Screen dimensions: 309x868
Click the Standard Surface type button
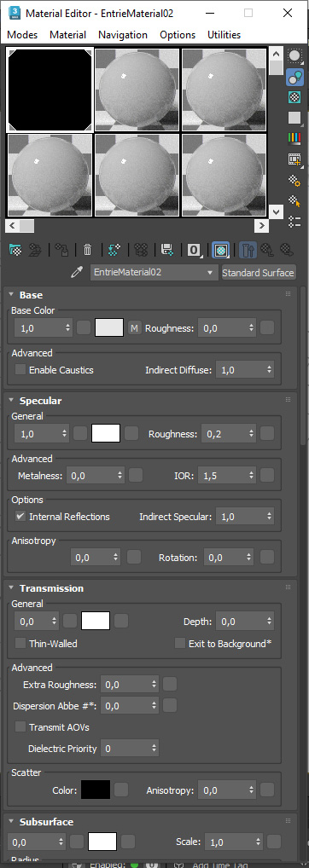pyautogui.click(x=258, y=272)
